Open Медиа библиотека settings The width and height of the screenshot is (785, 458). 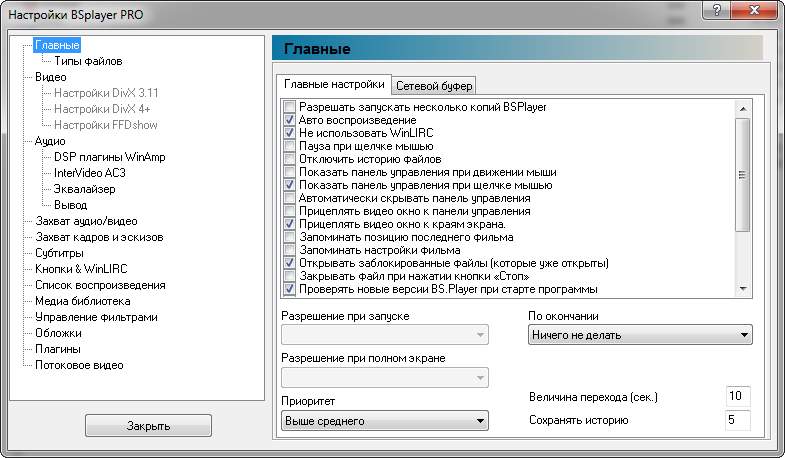pyautogui.click(x=83, y=301)
